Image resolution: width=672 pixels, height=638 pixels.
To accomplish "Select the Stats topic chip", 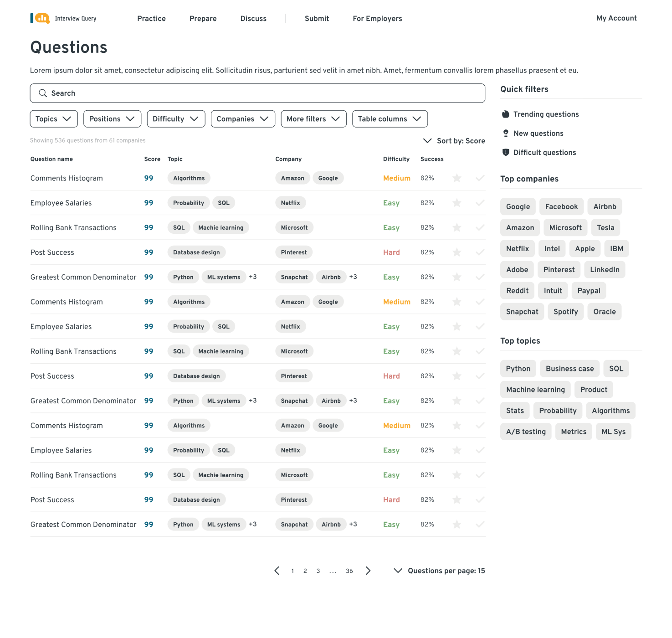I will 515,411.
